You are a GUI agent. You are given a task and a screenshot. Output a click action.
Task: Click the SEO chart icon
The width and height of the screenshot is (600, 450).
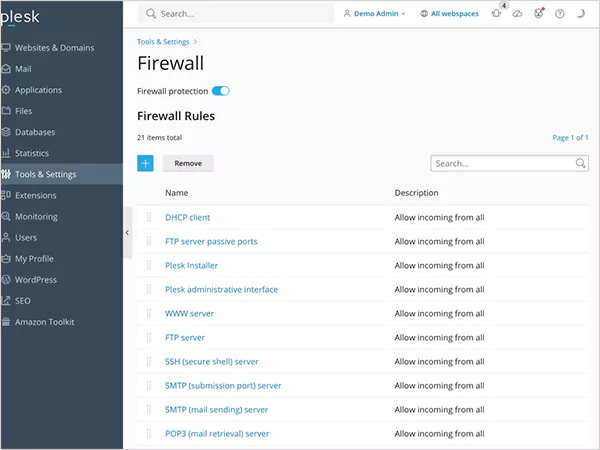pyautogui.click(x=5, y=301)
